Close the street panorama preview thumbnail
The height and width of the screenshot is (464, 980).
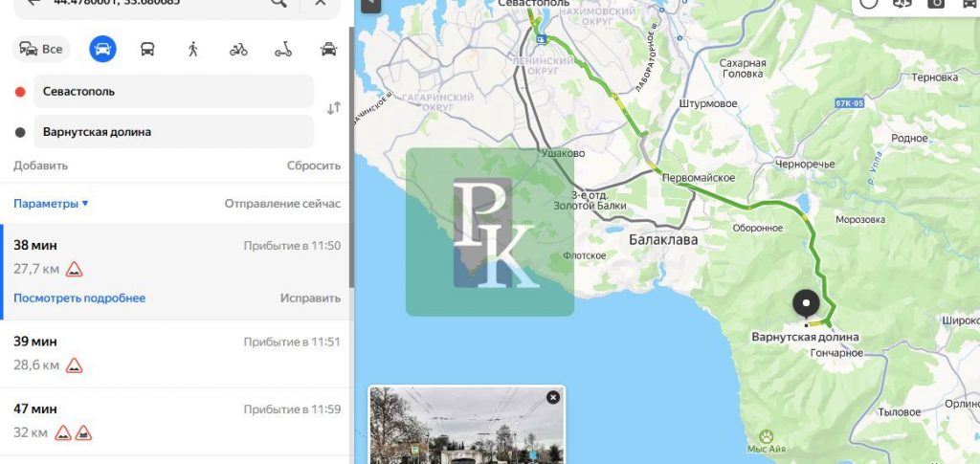tap(552, 397)
